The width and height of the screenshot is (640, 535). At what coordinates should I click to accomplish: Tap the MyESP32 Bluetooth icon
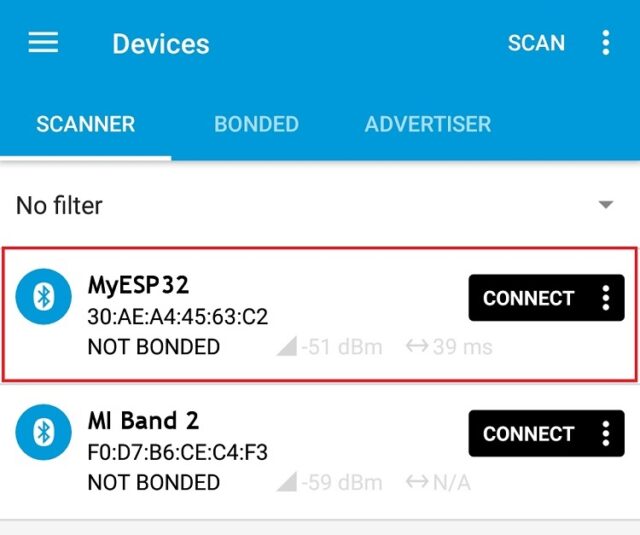pos(43,297)
